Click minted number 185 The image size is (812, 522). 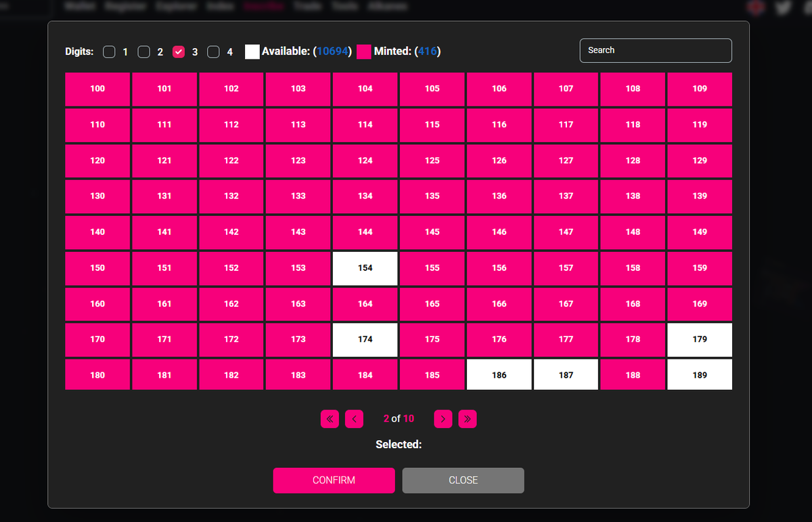432,375
